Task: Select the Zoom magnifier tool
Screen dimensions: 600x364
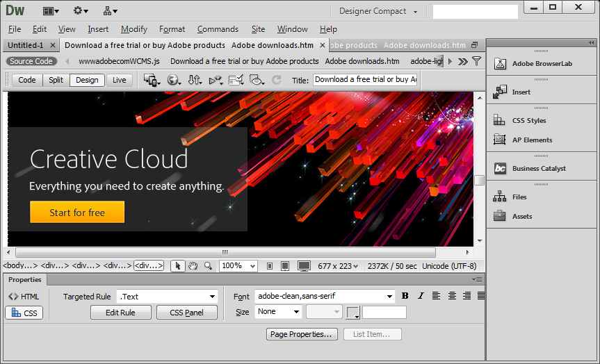Action: 208,266
